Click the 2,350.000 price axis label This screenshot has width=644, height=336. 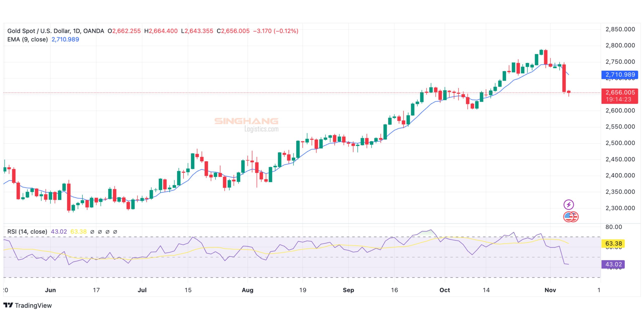620,192
